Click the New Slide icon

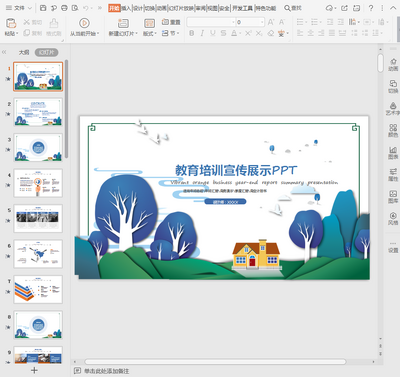tap(123, 23)
